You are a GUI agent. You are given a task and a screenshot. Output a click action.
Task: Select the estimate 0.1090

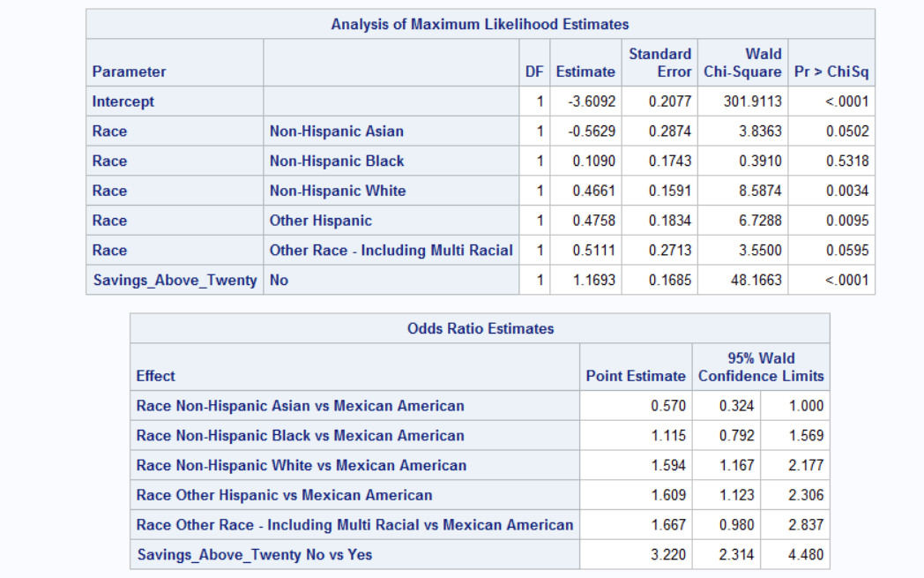coord(594,161)
